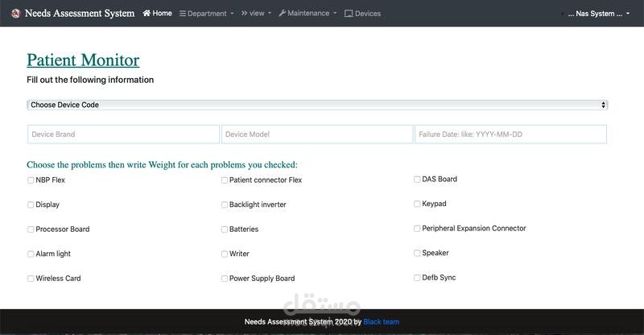Open the Maintenance menu
This screenshot has width=644, height=335.
coord(308,14)
